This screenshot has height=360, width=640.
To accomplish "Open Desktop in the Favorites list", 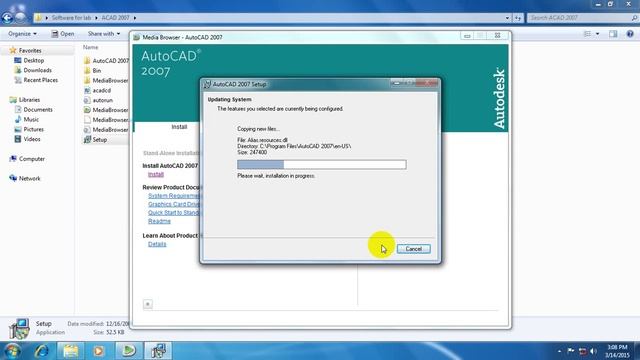I will pyautogui.click(x=33, y=60).
